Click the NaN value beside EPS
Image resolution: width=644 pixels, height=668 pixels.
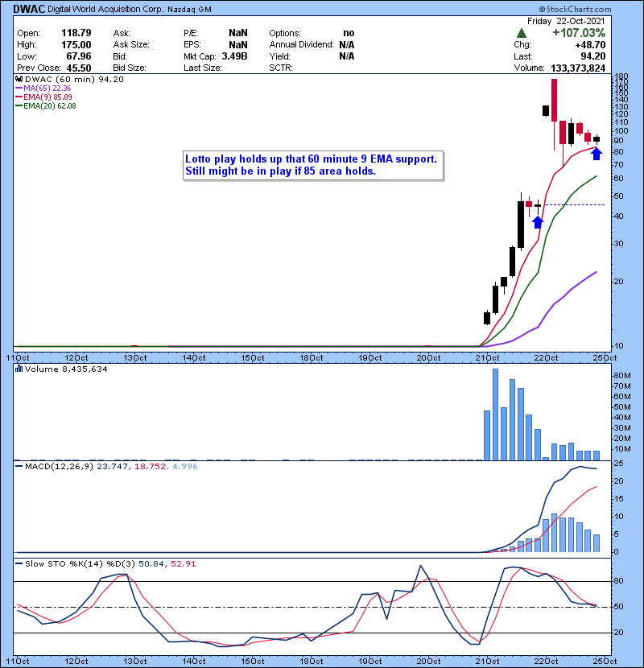pos(237,45)
